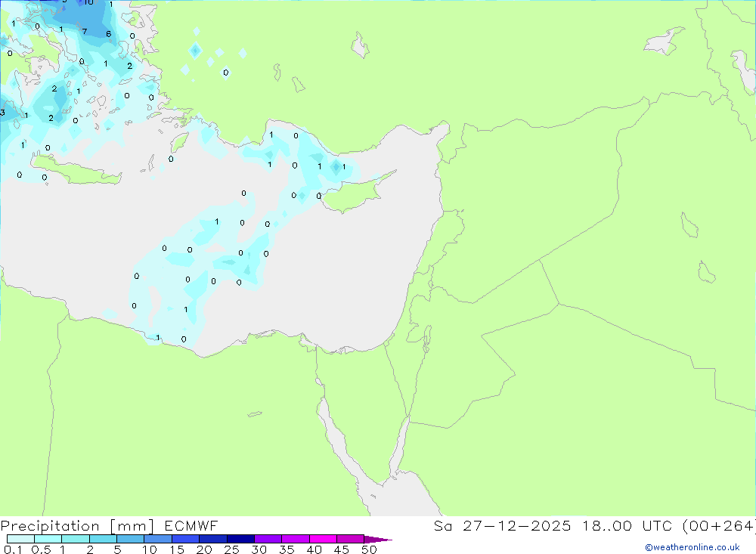Click the legend value '35'
The width and height of the screenshot is (756, 554).
(287, 549)
